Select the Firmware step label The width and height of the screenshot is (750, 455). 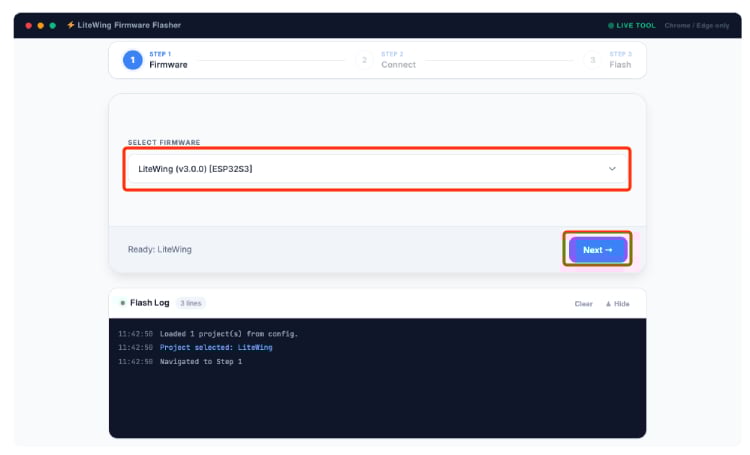click(x=168, y=64)
